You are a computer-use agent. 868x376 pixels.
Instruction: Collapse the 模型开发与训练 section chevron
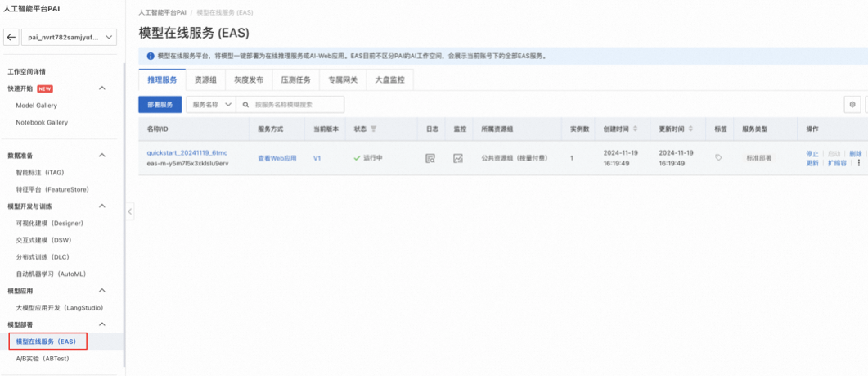102,206
